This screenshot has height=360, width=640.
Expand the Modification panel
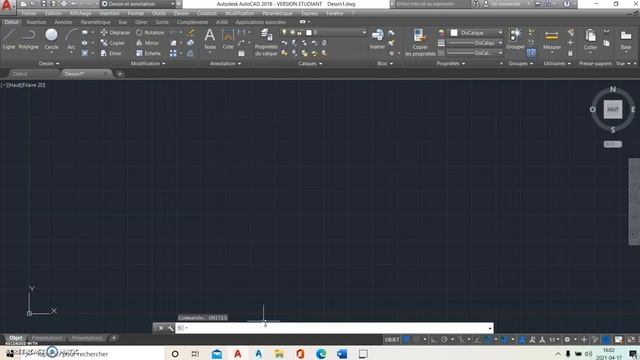coord(148,63)
